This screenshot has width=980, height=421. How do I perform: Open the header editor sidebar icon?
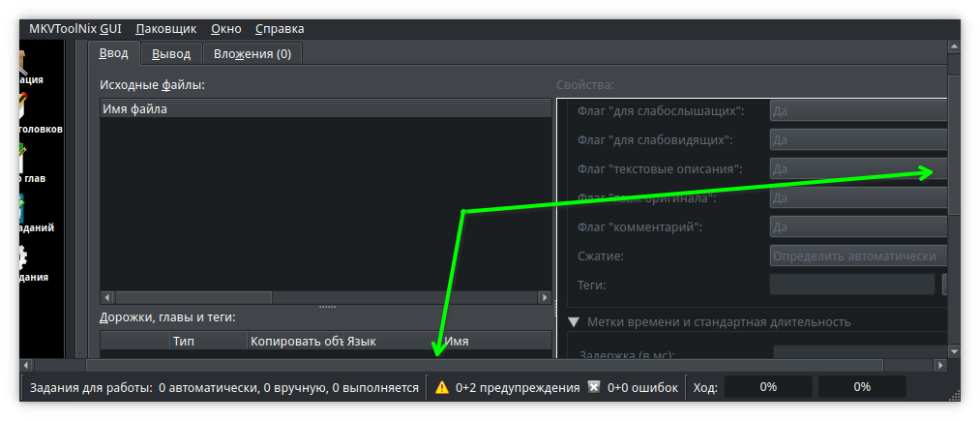click(21, 106)
